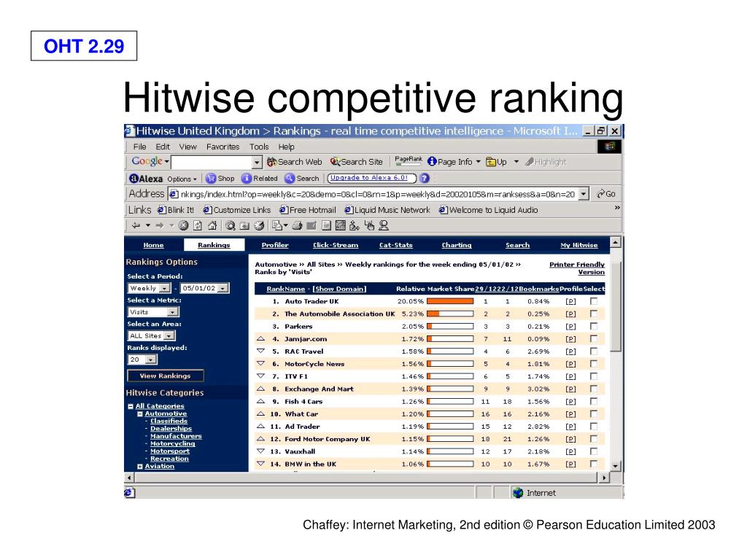
Task: Click Google toolbar Search Web
Action: [x=295, y=162]
